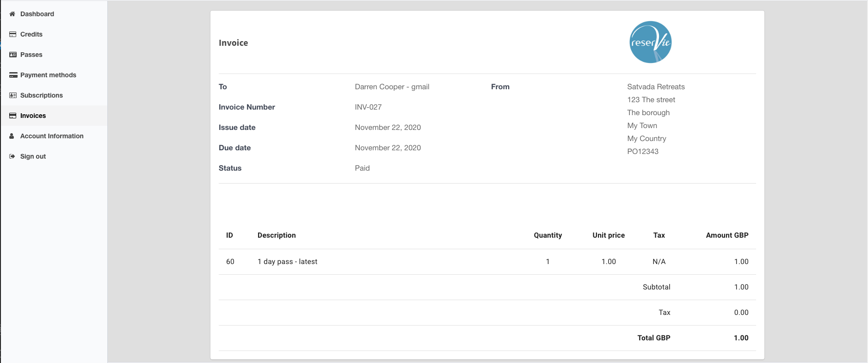Image resolution: width=868 pixels, height=363 pixels.
Task: Open the Dashboard menu item
Action: click(x=54, y=14)
